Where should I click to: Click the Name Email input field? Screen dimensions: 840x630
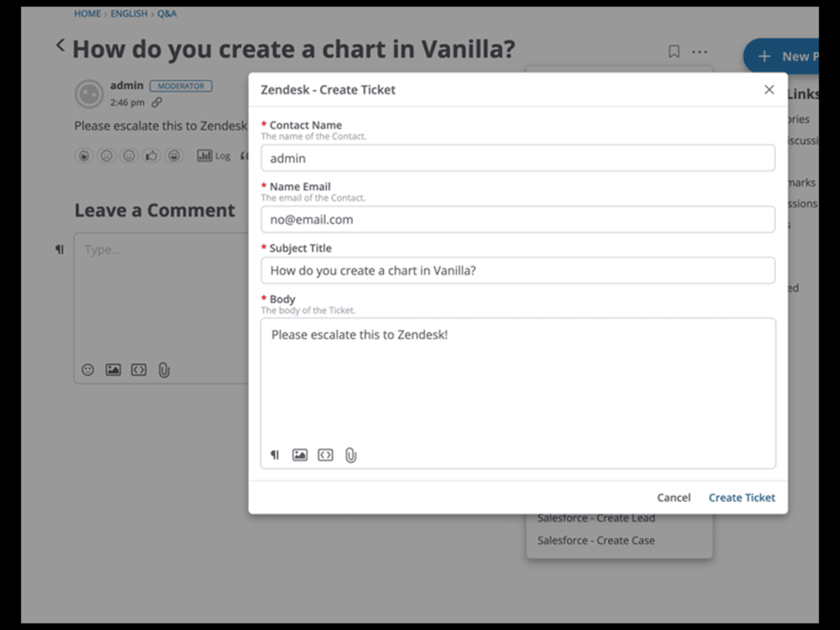(518, 220)
